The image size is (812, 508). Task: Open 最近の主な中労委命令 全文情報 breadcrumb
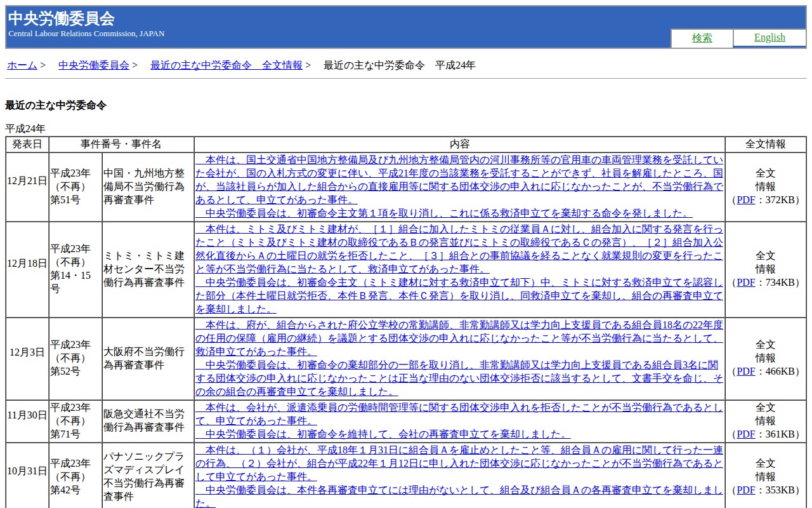click(226, 65)
